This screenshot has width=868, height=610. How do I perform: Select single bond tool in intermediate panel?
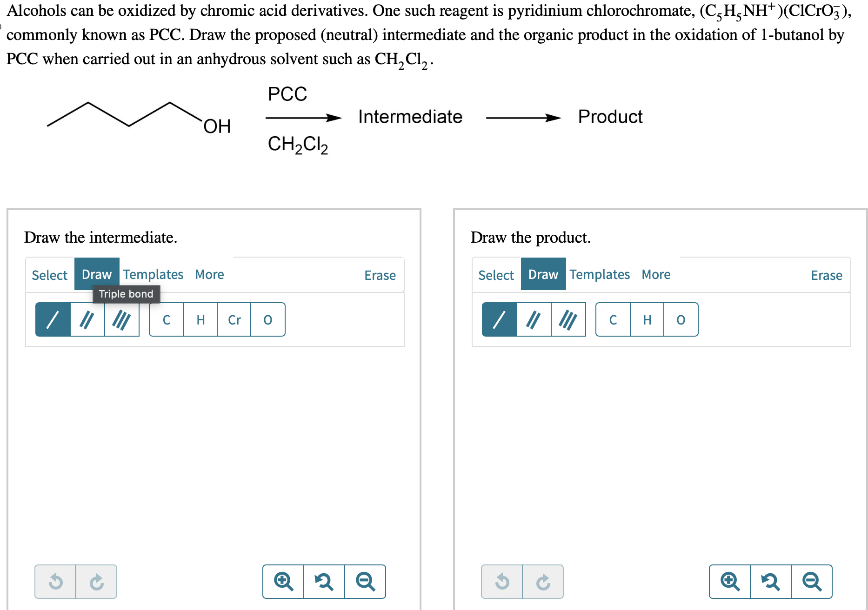click(53, 319)
